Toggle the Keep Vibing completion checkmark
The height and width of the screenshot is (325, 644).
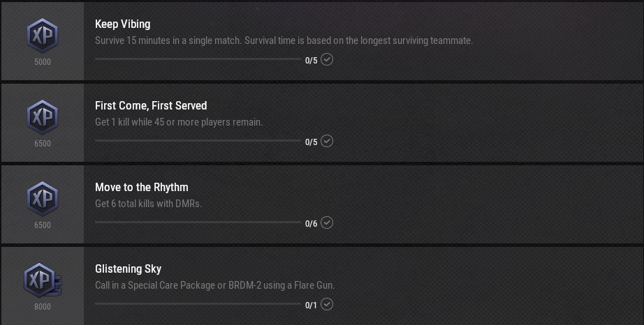point(327,59)
